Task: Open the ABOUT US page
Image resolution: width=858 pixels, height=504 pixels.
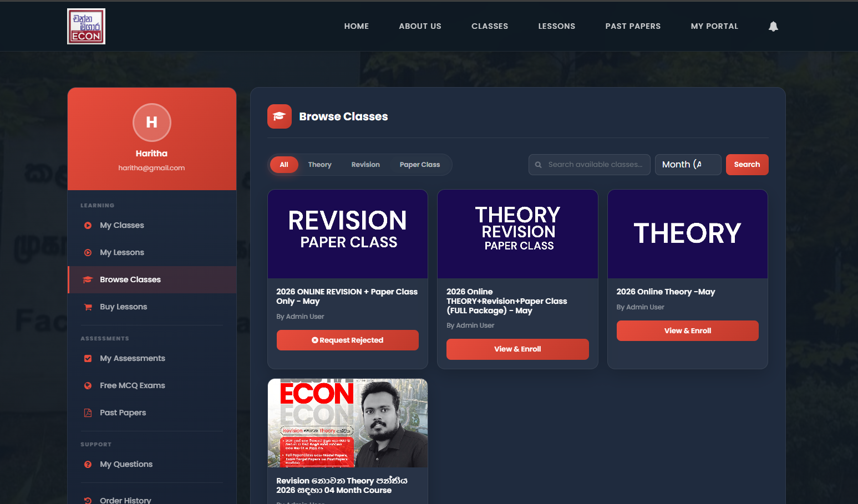Action: click(420, 26)
